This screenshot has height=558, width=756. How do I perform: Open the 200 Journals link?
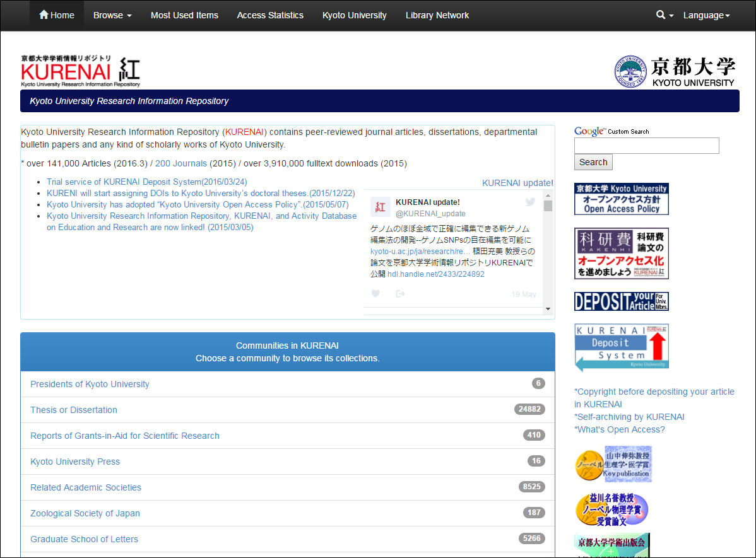click(181, 163)
